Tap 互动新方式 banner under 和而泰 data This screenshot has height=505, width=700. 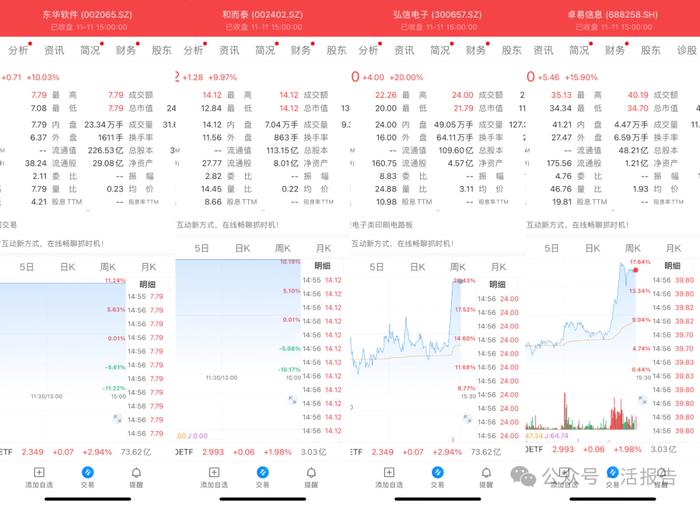pyautogui.click(x=228, y=225)
